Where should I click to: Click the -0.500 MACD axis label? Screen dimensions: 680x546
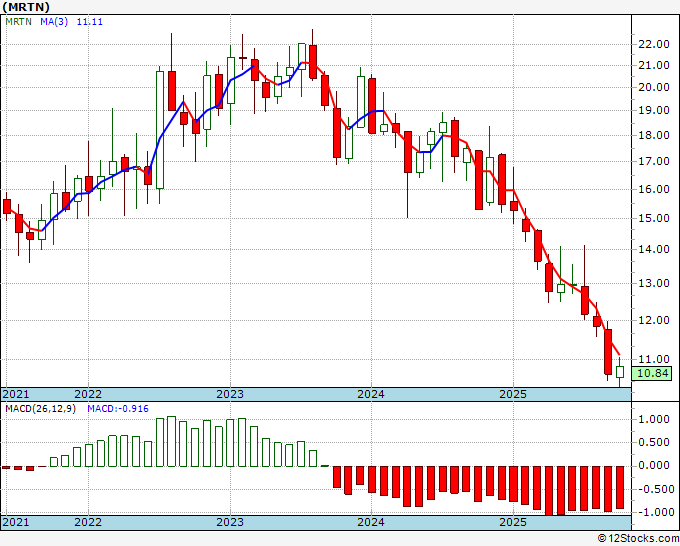[x=654, y=489]
